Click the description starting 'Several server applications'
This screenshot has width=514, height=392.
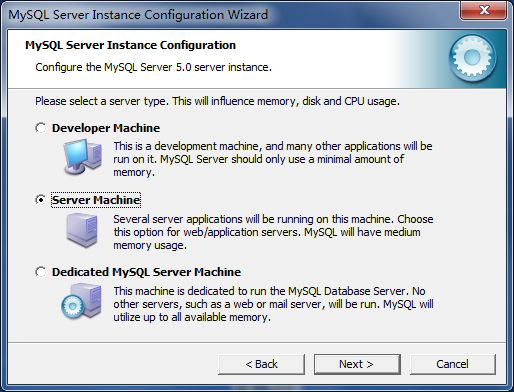tap(273, 232)
